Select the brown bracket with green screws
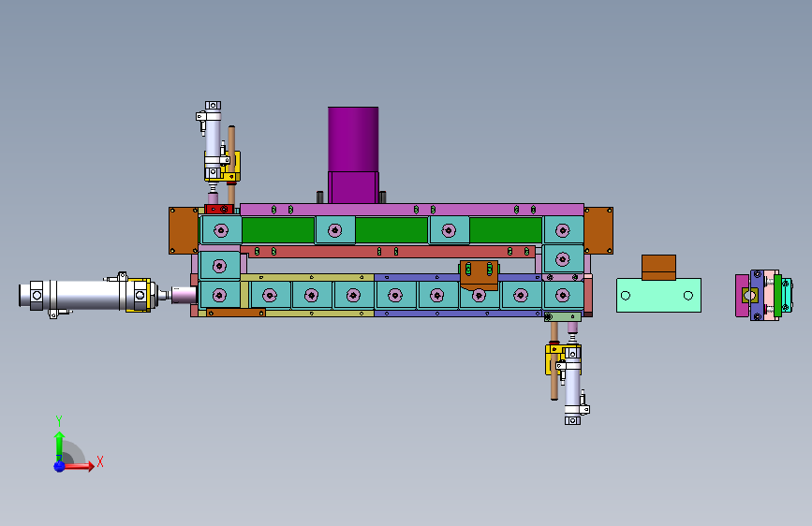This screenshot has height=526, width=812. tap(479, 274)
